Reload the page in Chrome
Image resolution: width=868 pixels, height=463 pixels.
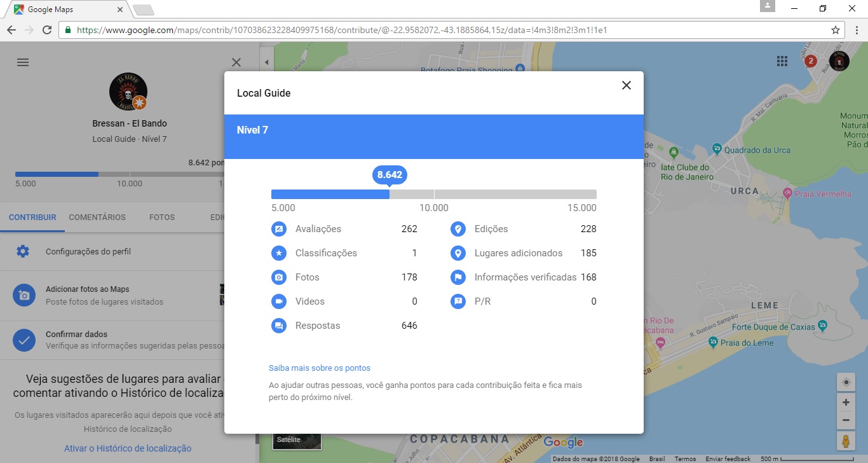pyautogui.click(x=46, y=30)
